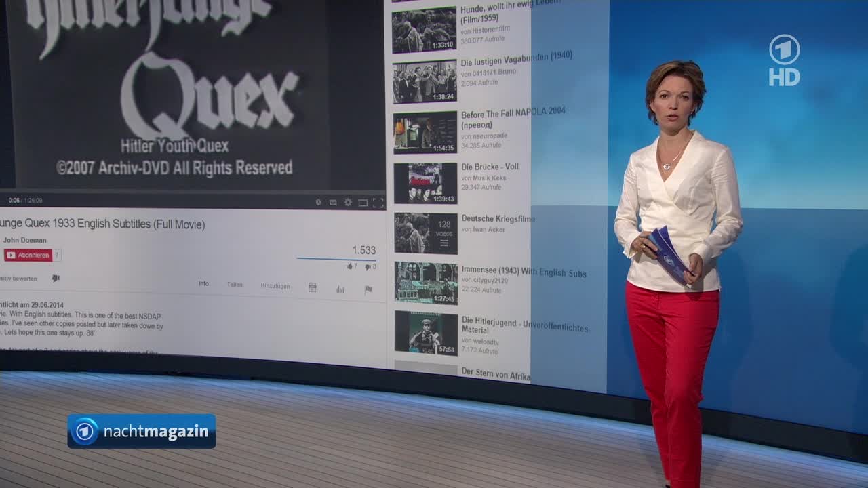Screen dimensions: 868x488
Task: Open the player settings gear icon
Action: pos(348,202)
